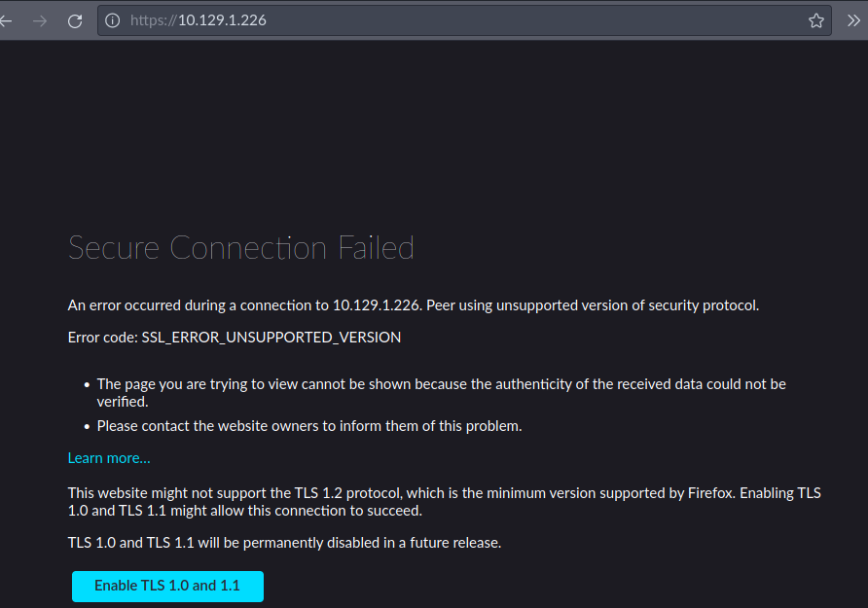The height and width of the screenshot is (608, 868).
Task: Click the SSL_ERROR_UNSUPPORTED_VERSION error code text
Action: pyautogui.click(x=271, y=338)
